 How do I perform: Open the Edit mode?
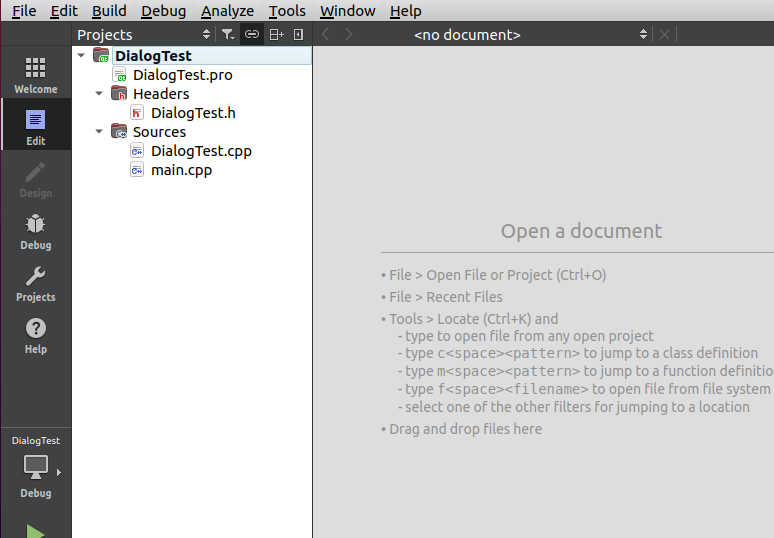coord(36,126)
